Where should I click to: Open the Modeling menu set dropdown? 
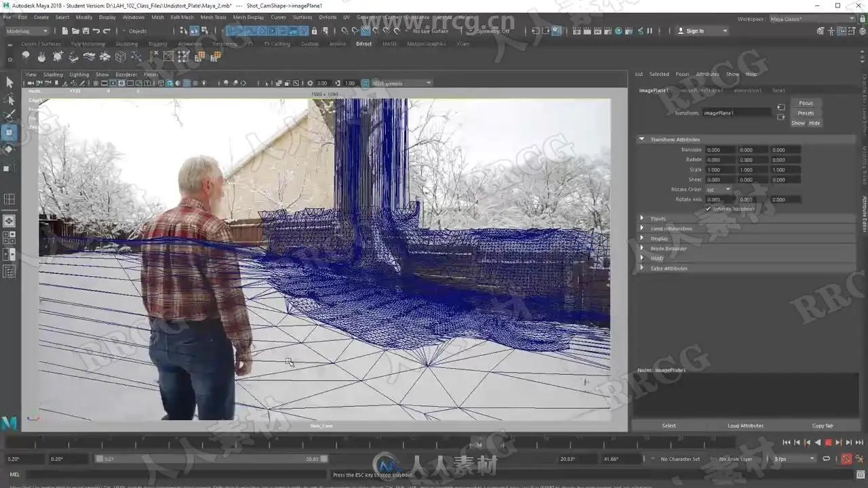[27, 30]
